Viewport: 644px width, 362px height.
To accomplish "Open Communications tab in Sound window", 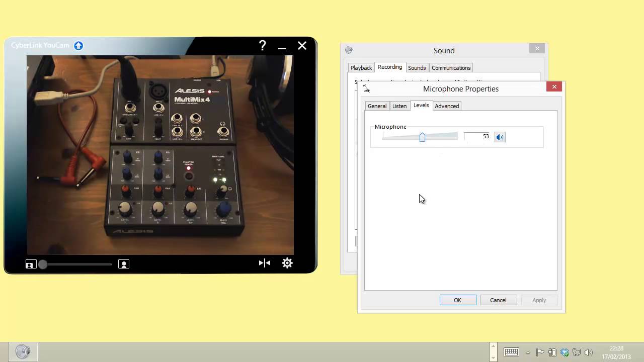I will (x=451, y=68).
